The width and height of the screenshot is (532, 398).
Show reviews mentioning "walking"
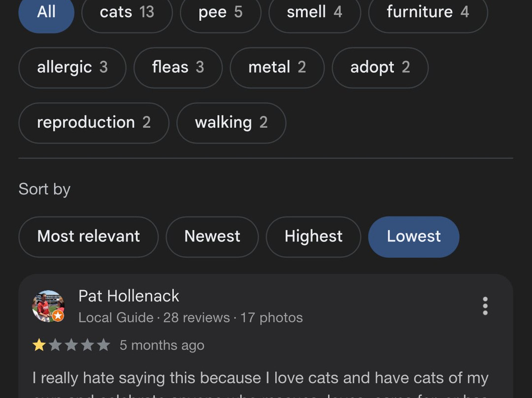tap(231, 123)
